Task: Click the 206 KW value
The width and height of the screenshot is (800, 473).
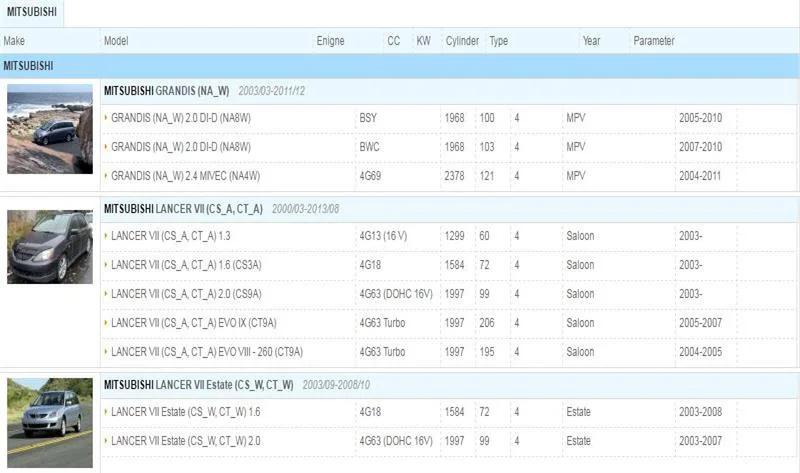Action: click(x=487, y=323)
